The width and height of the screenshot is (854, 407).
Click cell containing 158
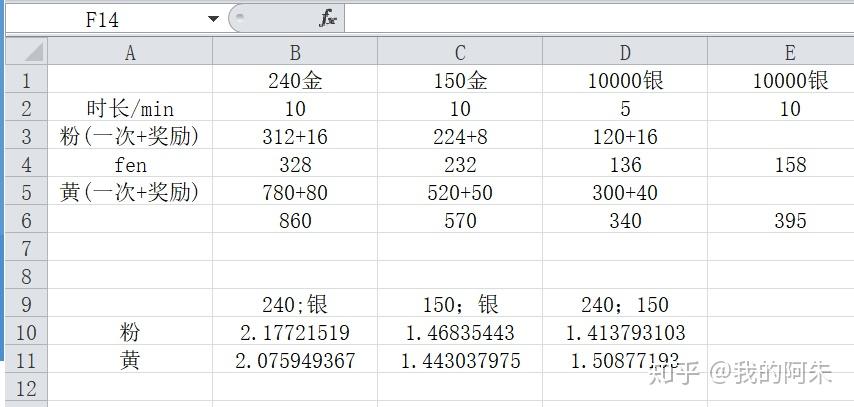pos(781,164)
